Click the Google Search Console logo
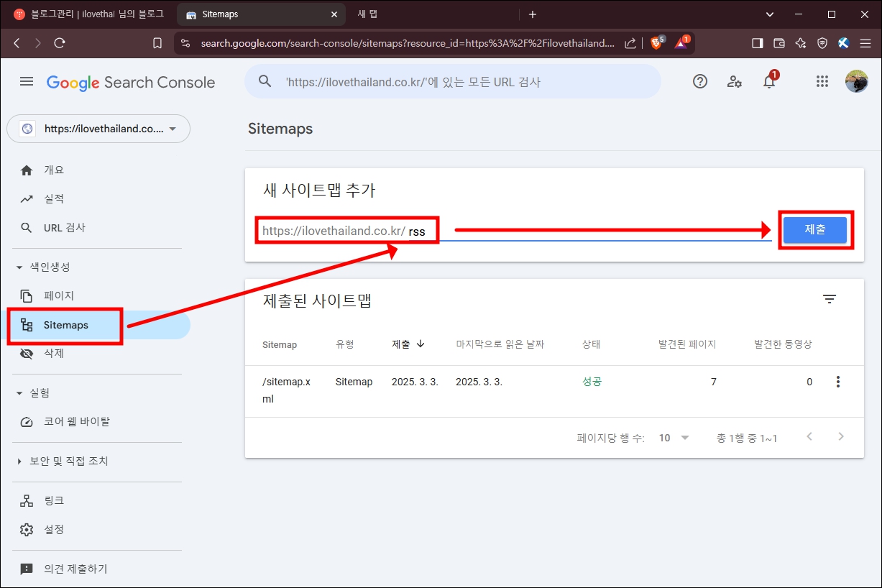 coord(131,83)
